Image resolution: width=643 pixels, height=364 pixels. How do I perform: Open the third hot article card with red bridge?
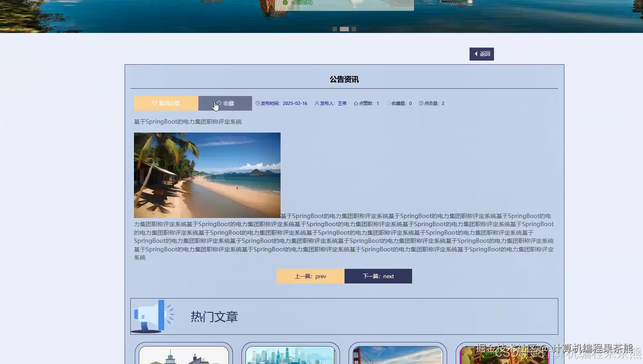(x=398, y=353)
